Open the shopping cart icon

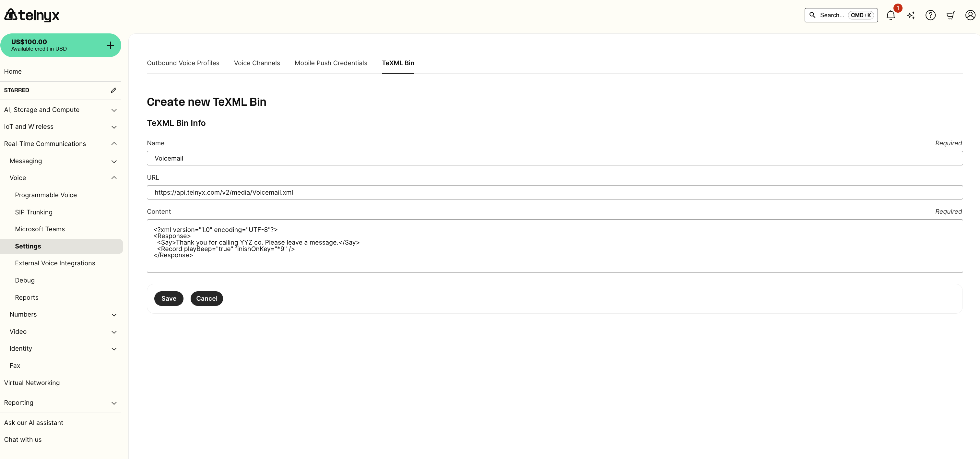coord(950,15)
